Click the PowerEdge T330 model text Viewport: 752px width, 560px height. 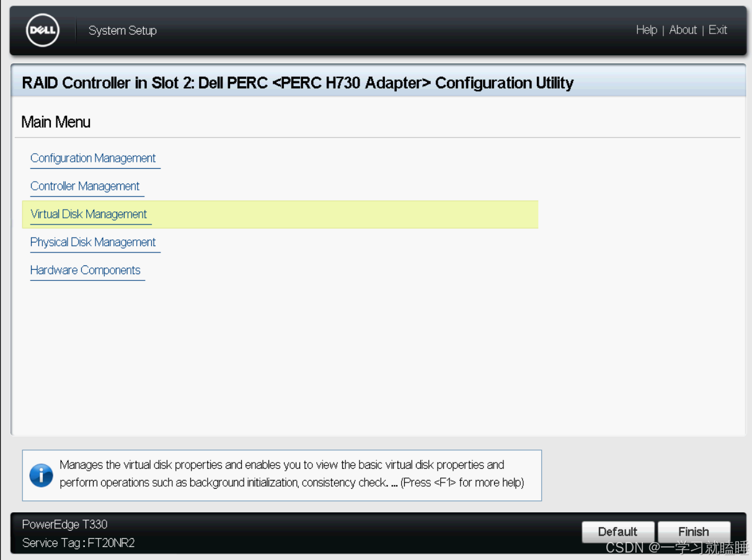(x=64, y=524)
